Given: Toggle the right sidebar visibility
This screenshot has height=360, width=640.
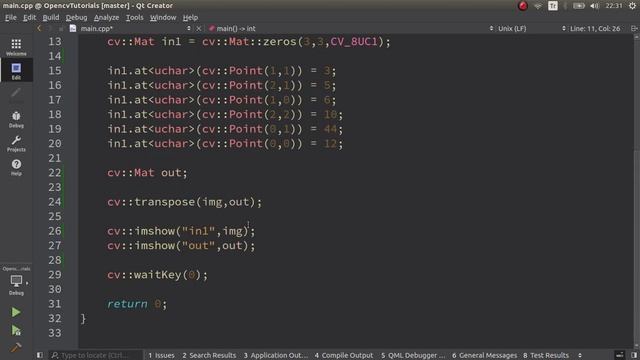Looking at the screenshot, I should click(634, 355).
